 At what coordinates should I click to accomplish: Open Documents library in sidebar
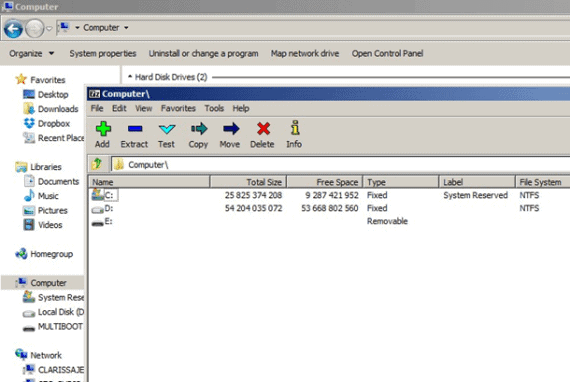click(x=51, y=181)
